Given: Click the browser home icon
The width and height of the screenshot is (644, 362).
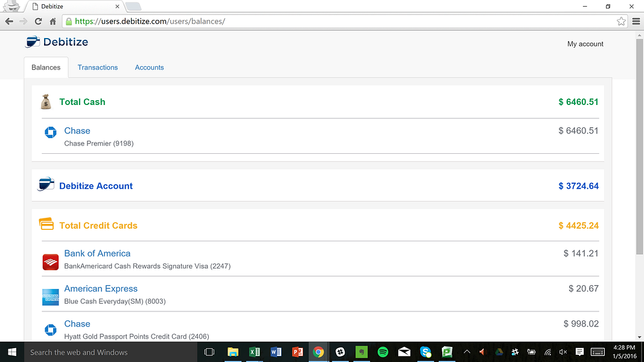Looking at the screenshot, I should tap(53, 21).
